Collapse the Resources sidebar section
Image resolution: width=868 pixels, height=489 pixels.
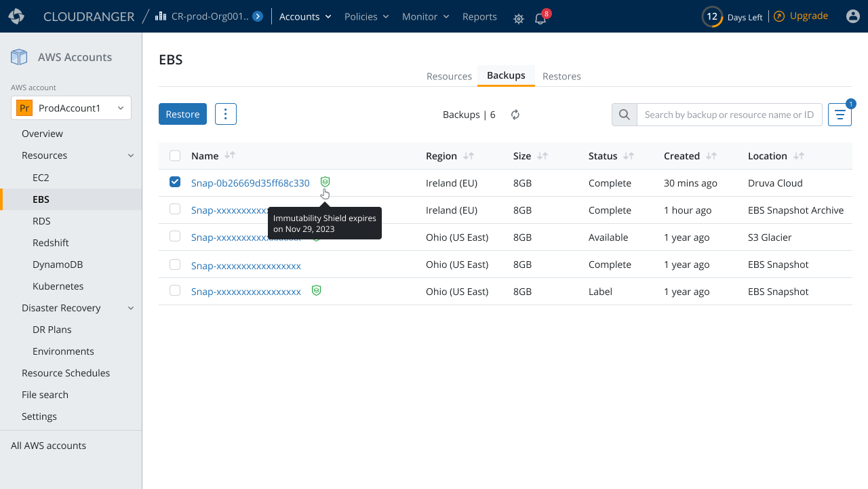(x=131, y=155)
